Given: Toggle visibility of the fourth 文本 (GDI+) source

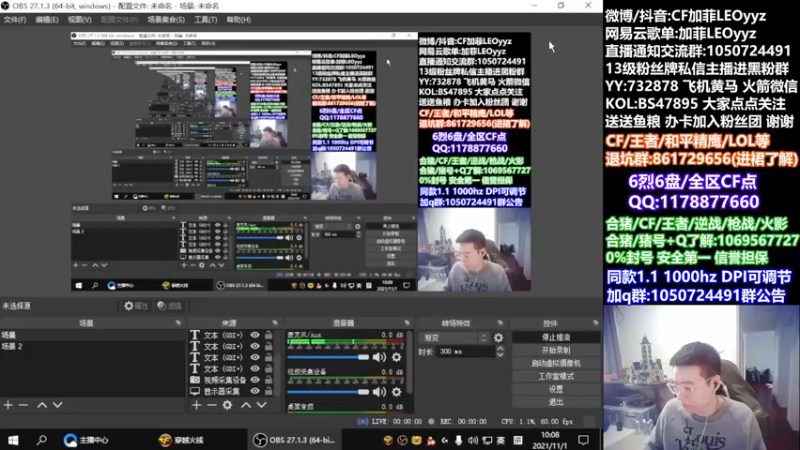Looking at the screenshot, I should click(255, 369).
